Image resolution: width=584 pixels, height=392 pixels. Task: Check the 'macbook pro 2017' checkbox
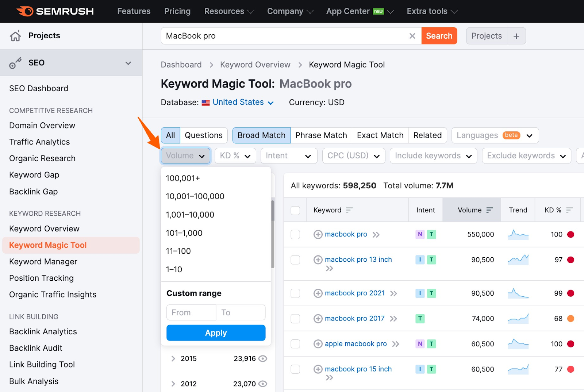coord(295,319)
